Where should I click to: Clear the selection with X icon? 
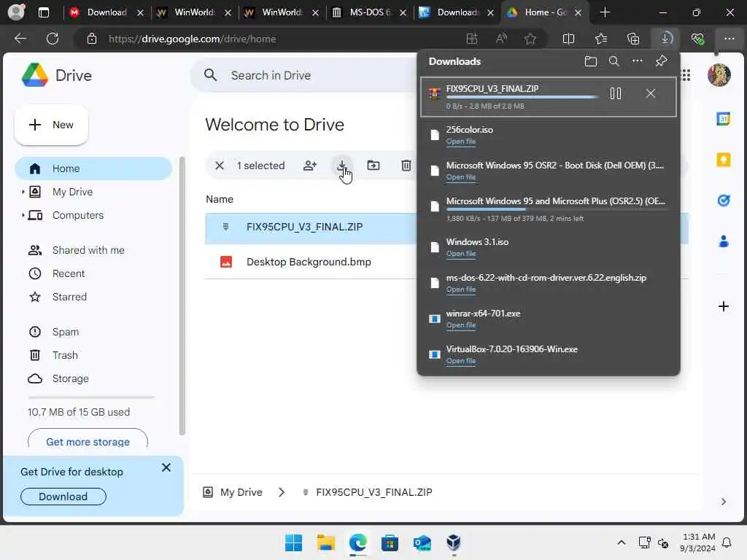tap(219, 166)
